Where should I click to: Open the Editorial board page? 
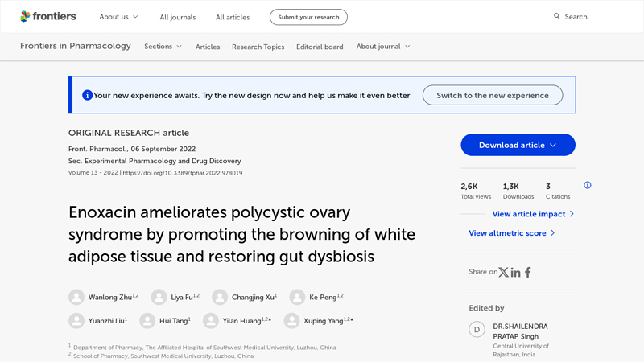coord(320,47)
